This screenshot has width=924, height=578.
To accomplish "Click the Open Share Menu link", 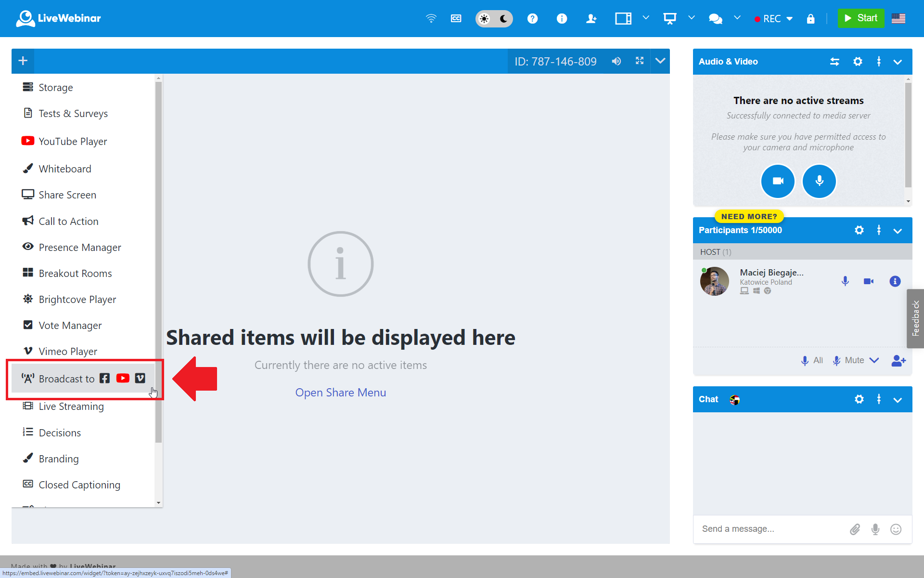I will 340,392.
